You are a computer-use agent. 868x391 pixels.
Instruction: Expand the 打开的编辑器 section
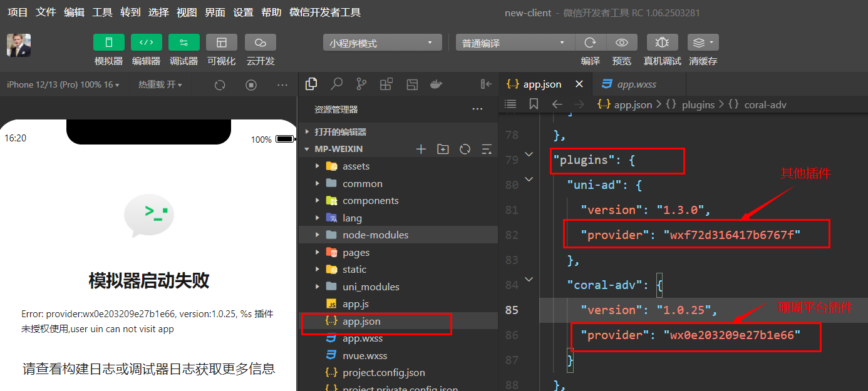pyautogui.click(x=398, y=132)
